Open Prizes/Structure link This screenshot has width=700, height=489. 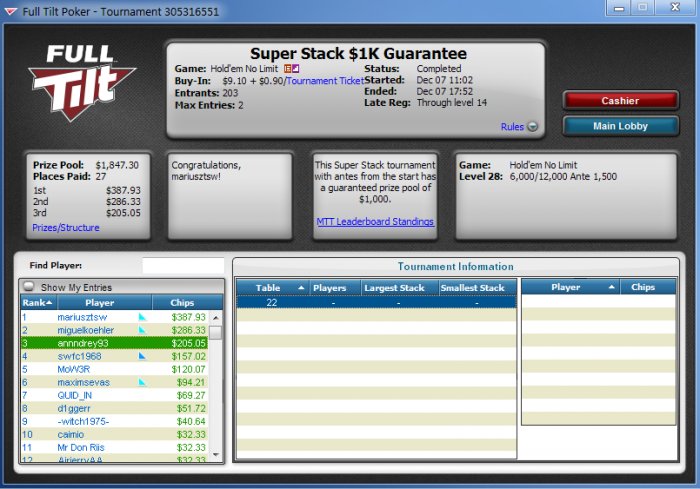pos(66,228)
